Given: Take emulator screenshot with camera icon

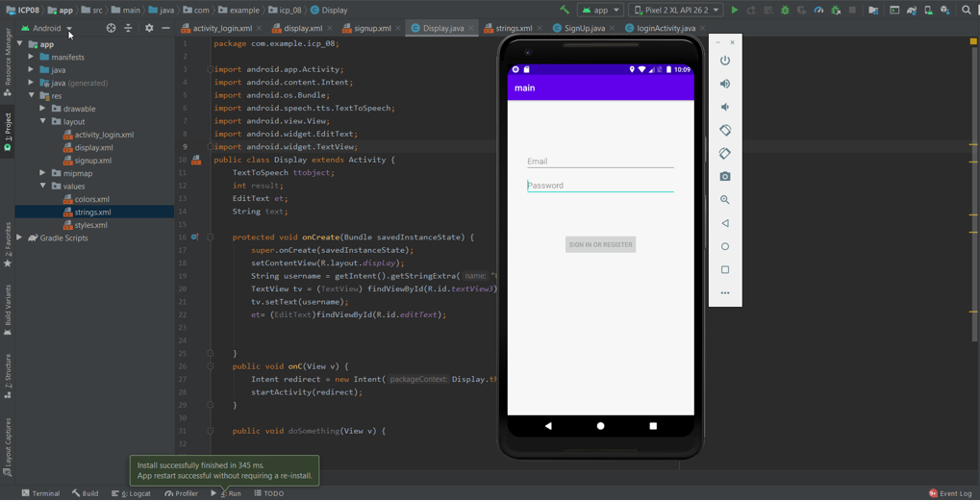Looking at the screenshot, I should pos(725,177).
